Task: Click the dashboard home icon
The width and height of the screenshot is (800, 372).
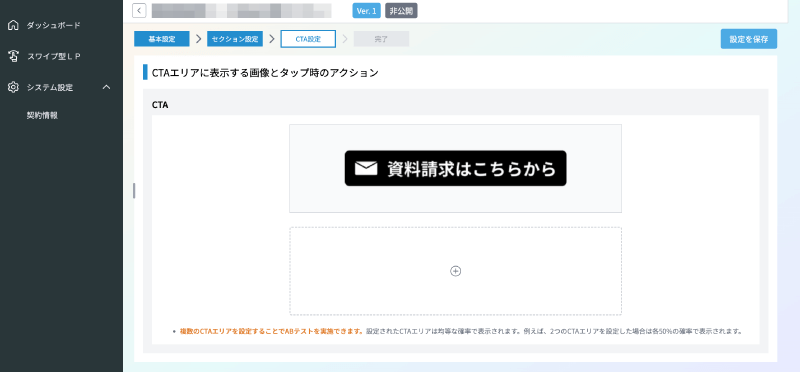Action: click(x=13, y=25)
